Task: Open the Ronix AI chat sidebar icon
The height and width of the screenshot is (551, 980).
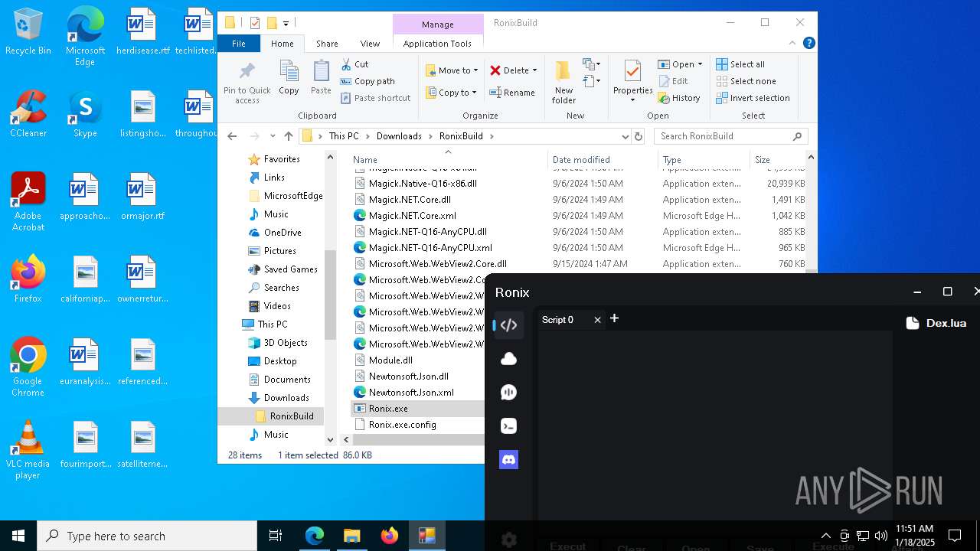Action: (508, 393)
